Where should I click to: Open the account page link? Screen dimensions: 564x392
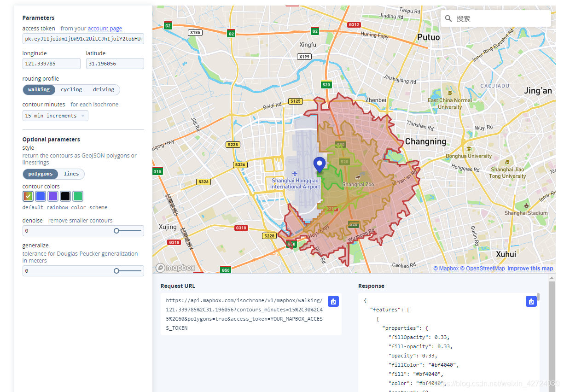(105, 29)
